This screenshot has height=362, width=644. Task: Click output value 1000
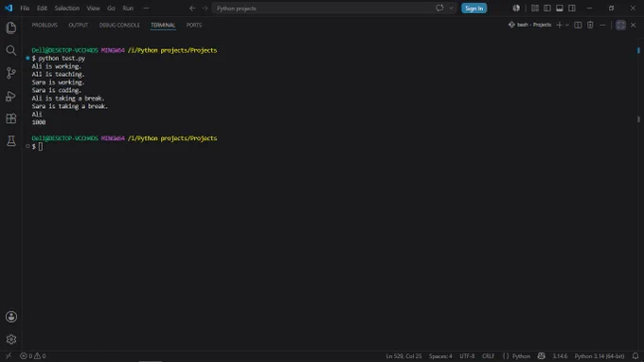click(x=39, y=122)
